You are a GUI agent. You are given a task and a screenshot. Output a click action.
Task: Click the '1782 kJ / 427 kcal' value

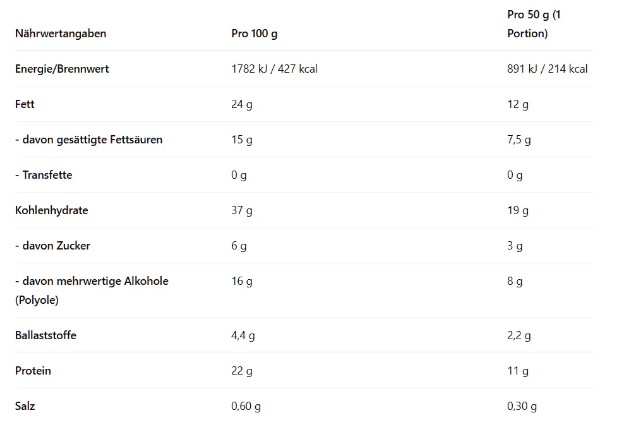275,69
